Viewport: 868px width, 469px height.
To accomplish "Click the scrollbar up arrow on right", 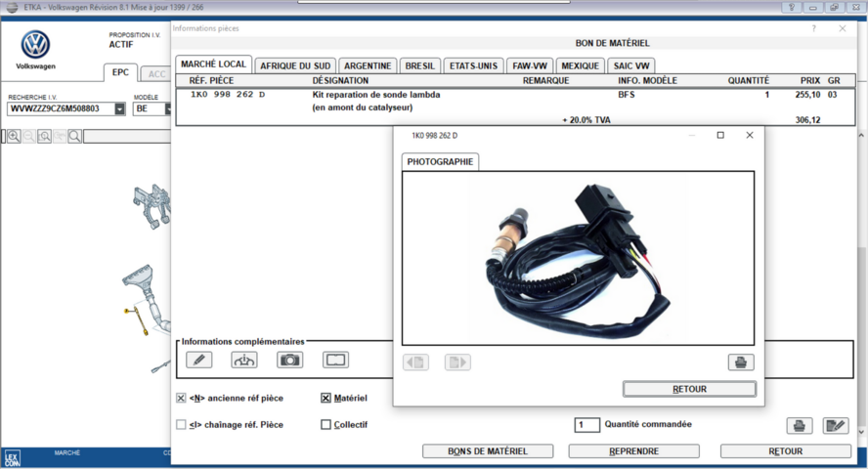I will [x=861, y=135].
